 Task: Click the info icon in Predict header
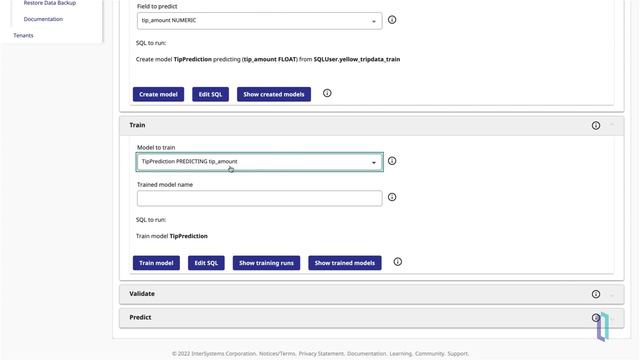point(596,318)
